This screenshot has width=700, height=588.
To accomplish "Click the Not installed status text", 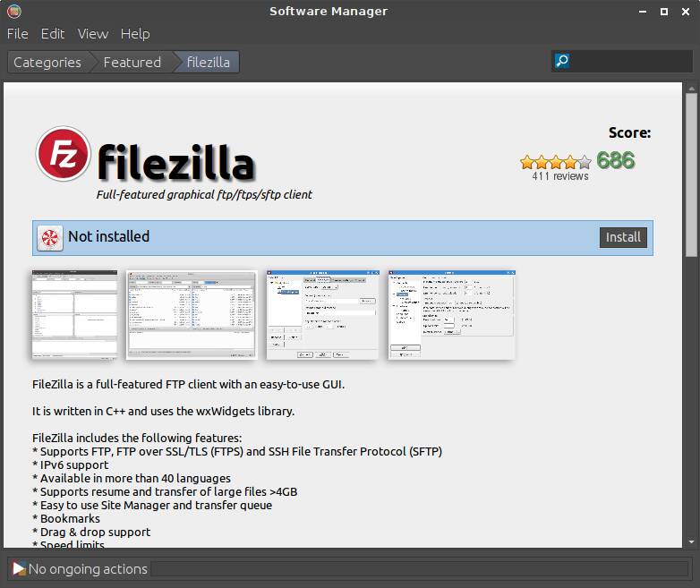I will [x=108, y=236].
